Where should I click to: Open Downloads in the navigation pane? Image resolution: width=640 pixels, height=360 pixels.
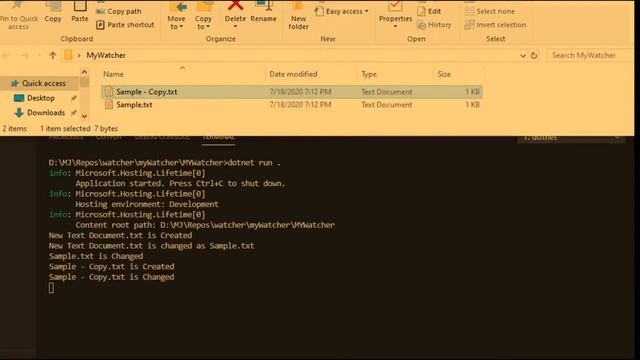40,113
